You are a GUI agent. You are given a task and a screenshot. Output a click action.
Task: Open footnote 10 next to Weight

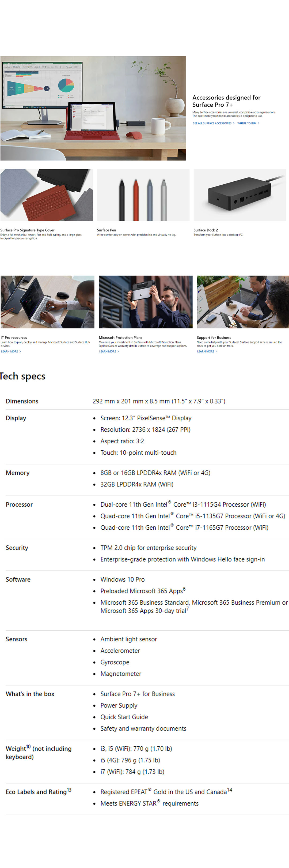pyautogui.click(x=28, y=746)
